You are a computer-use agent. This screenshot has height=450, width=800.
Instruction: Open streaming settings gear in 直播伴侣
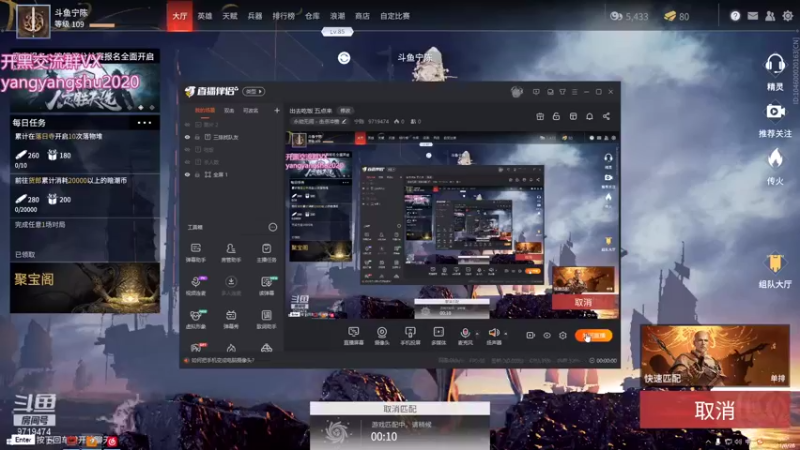(563, 335)
